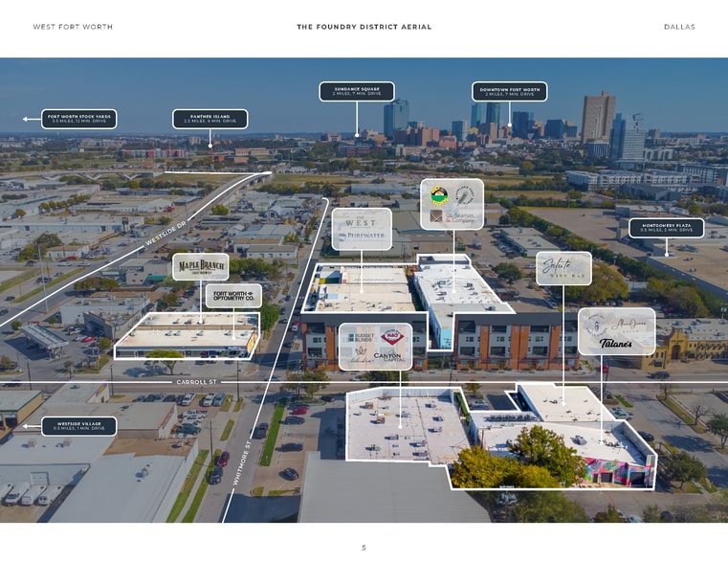This screenshot has height=563, width=728.
Task: Click the Dallas header text
Action: 679,27
